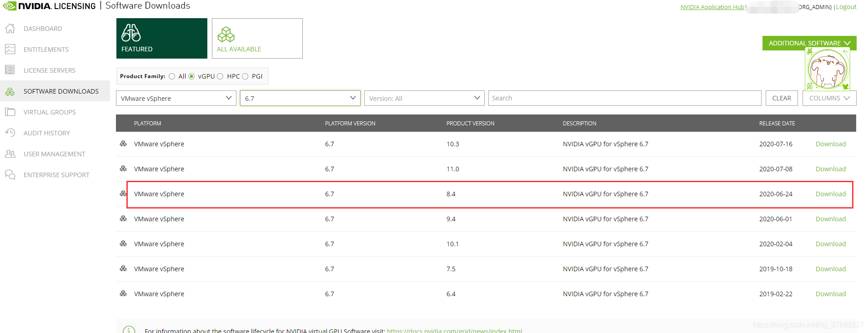Click product icon for version 10.3 row
Viewport: 868px width, 333px height.
coord(123,144)
